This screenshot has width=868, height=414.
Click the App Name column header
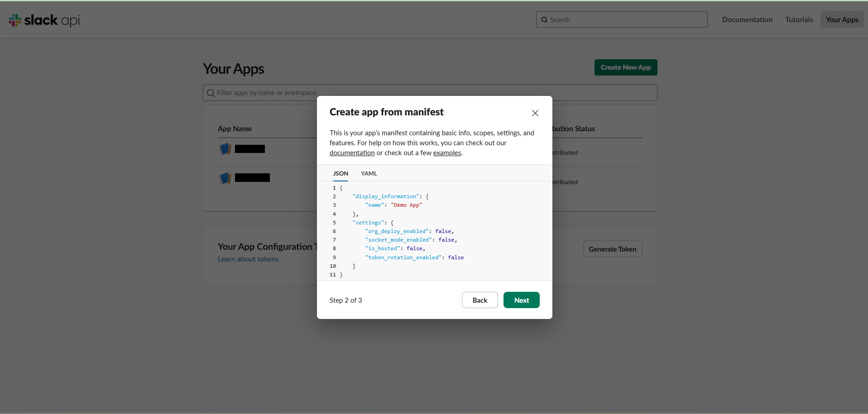click(x=235, y=129)
